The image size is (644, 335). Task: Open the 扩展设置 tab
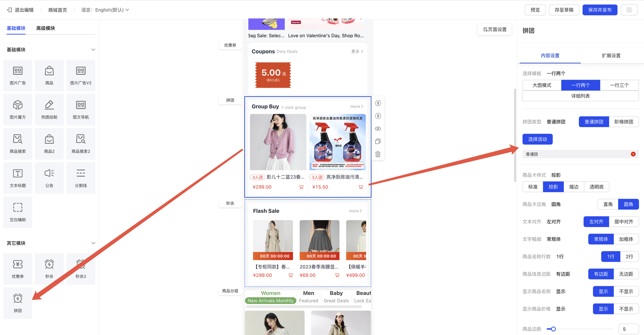click(611, 55)
